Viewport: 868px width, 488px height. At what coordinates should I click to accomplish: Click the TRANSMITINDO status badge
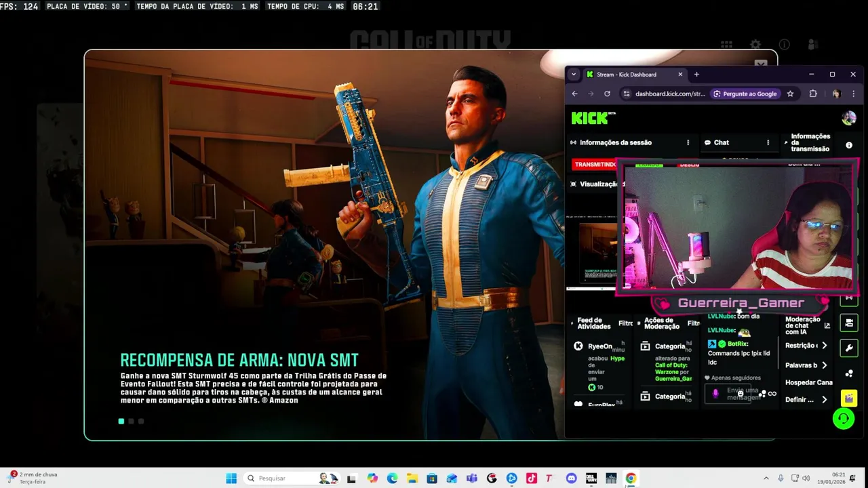[x=595, y=165]
